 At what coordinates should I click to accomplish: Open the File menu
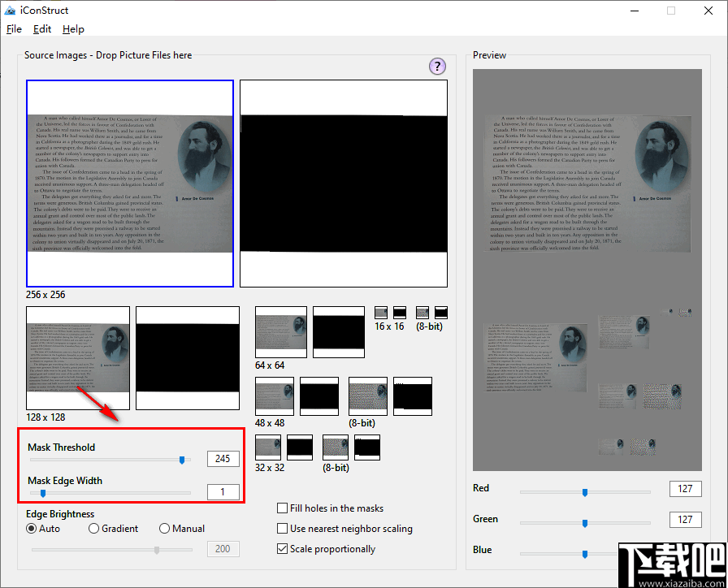click(14, 29)
